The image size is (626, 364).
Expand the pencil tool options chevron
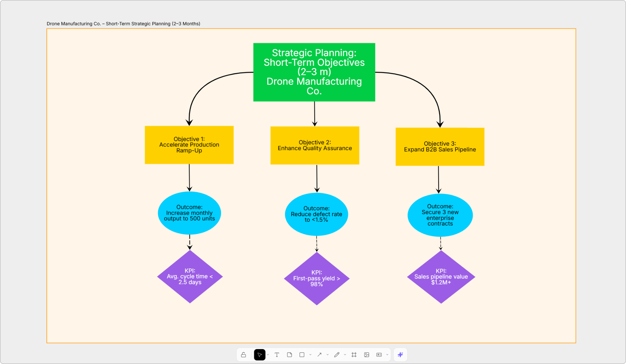tap(345, 355)
